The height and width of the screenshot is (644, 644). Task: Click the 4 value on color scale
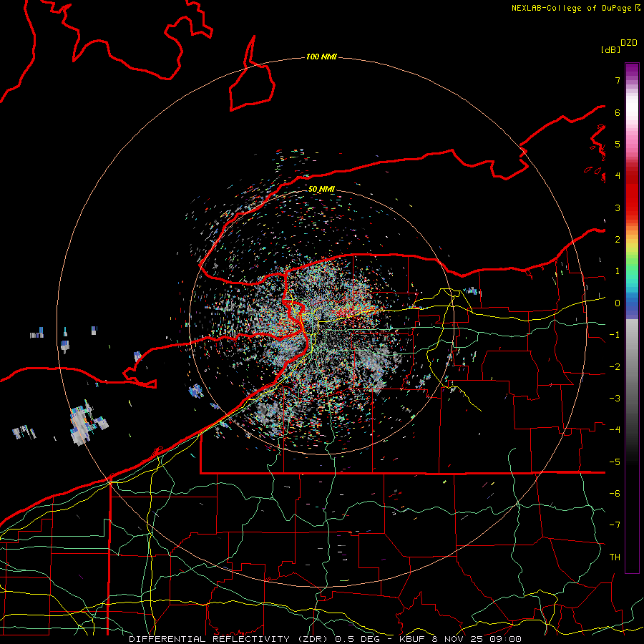click(x=618, y=176)
